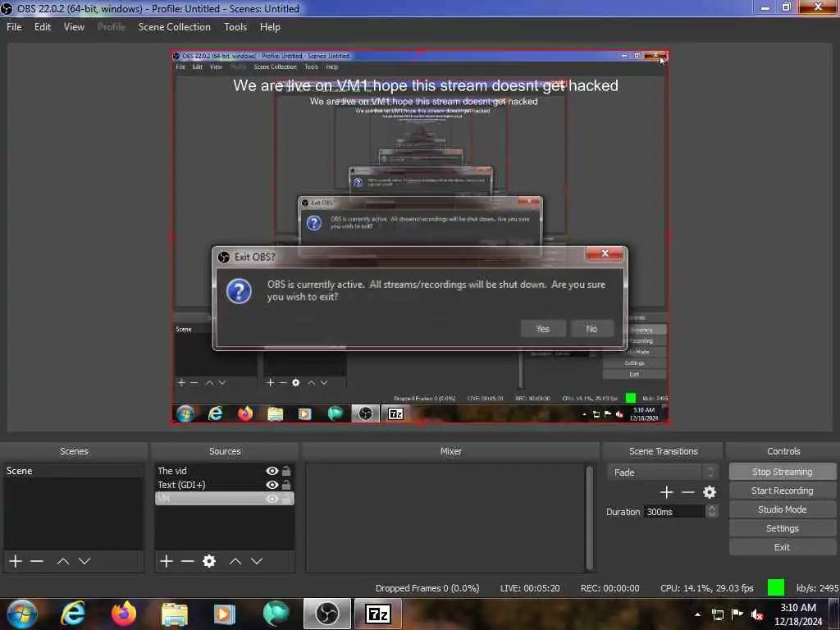Click 'Dropped Frames 0 (0.0%)' in the status bar
Screen dimensions: 840x630
427,587
